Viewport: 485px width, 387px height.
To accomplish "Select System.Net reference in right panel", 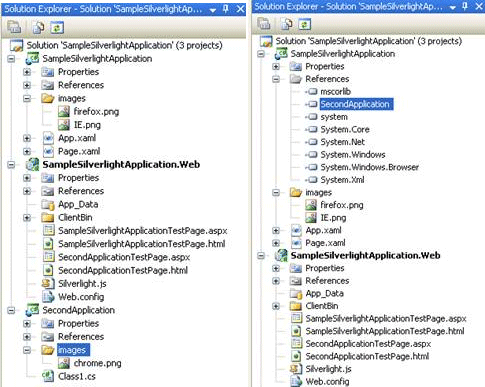I will click(x=343, y=142).
